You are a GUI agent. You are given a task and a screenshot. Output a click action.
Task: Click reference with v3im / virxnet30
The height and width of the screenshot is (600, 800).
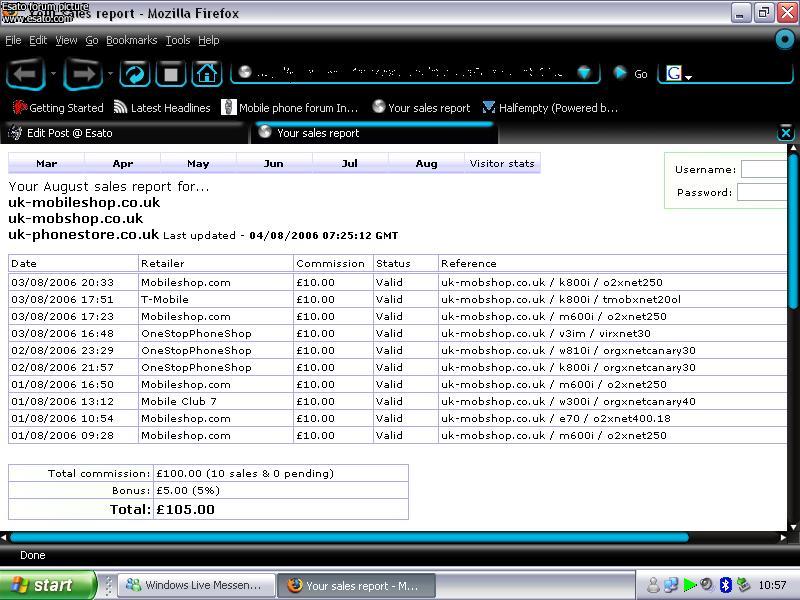[x=612, y=333]
